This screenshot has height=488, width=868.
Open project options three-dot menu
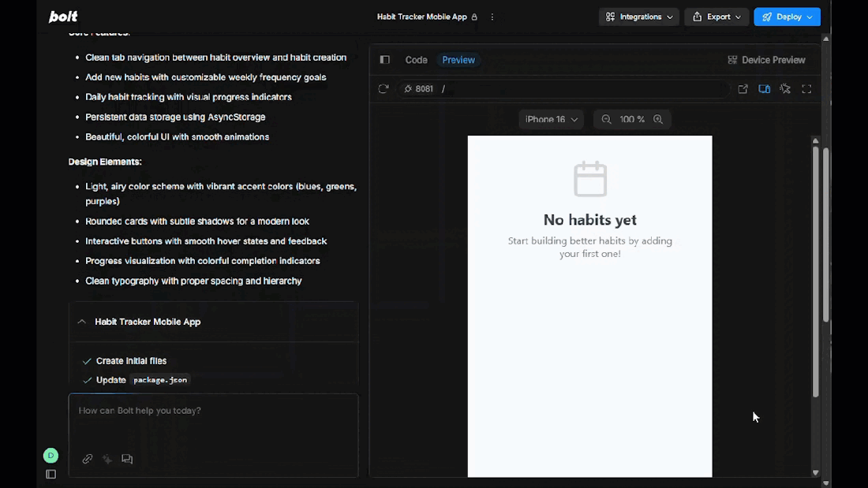492,17
